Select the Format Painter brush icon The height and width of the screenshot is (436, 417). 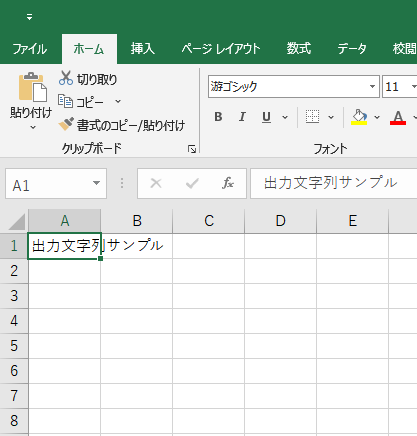pyautogui.click(x=66, y=124)
